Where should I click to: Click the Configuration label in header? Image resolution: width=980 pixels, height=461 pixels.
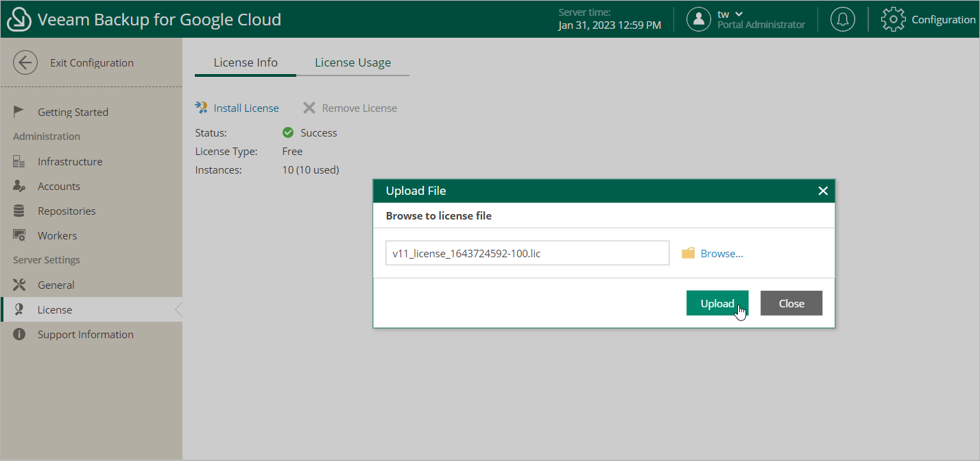943,19
